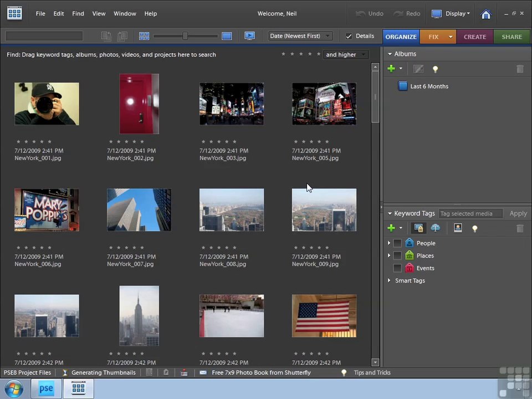Check the Events keyword tag box
This screenshot has height=399, width=532.
click(397, 268)
